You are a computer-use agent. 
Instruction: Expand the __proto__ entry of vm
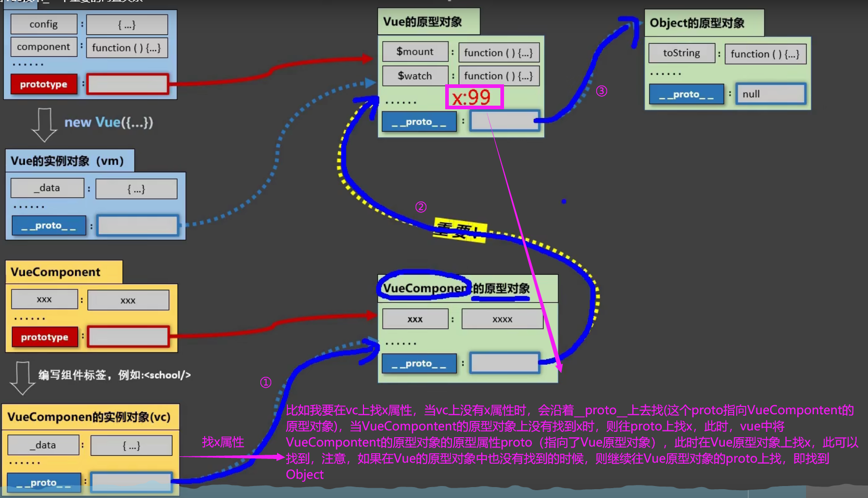[49, 225]
